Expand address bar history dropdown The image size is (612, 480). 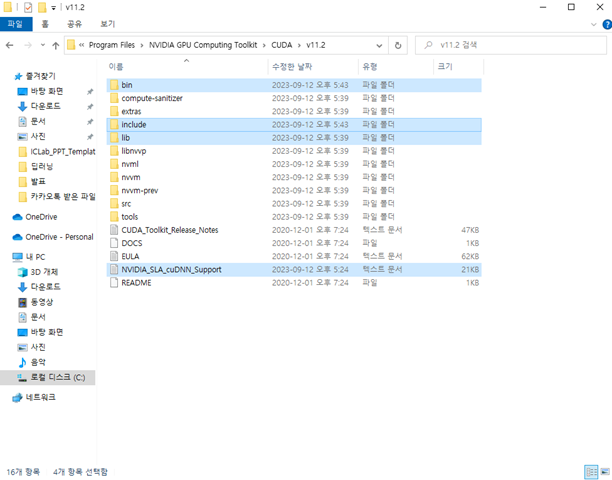[x=379, y=45]
